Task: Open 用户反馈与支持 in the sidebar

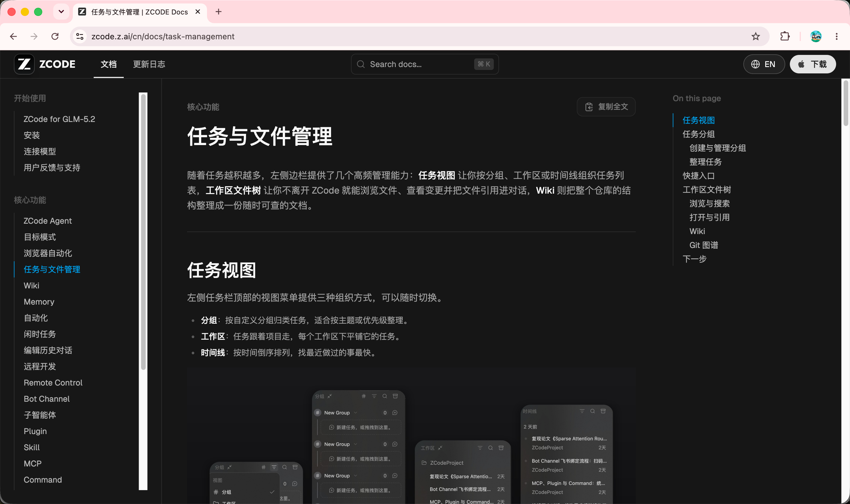Action: [x=52, y=168]
